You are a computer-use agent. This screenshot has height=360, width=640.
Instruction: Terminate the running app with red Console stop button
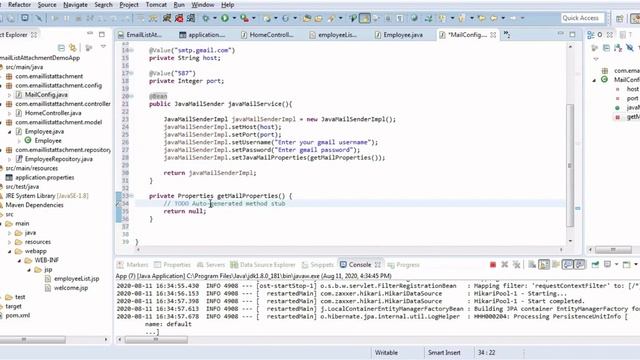coord(493,265)
